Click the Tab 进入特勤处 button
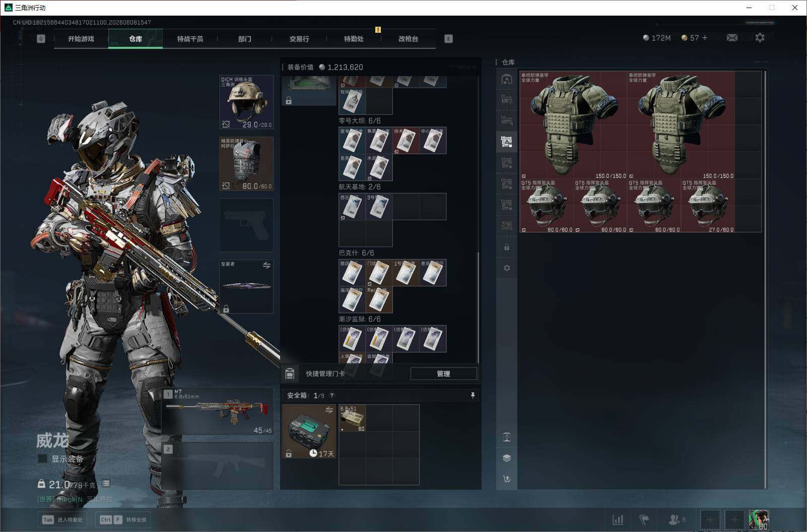Image resolution: width=807 pixels, height=532 pixels. (x=63, y=519)
